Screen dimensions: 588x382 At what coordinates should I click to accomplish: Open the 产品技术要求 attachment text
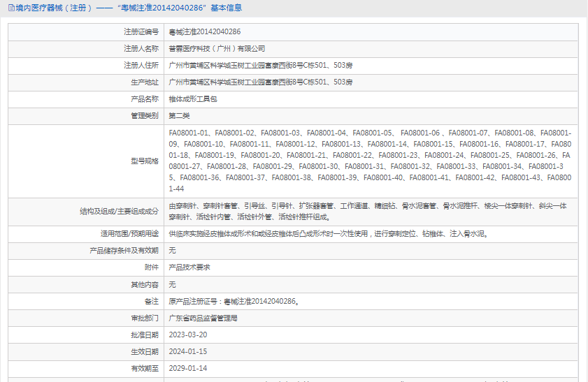189,267
